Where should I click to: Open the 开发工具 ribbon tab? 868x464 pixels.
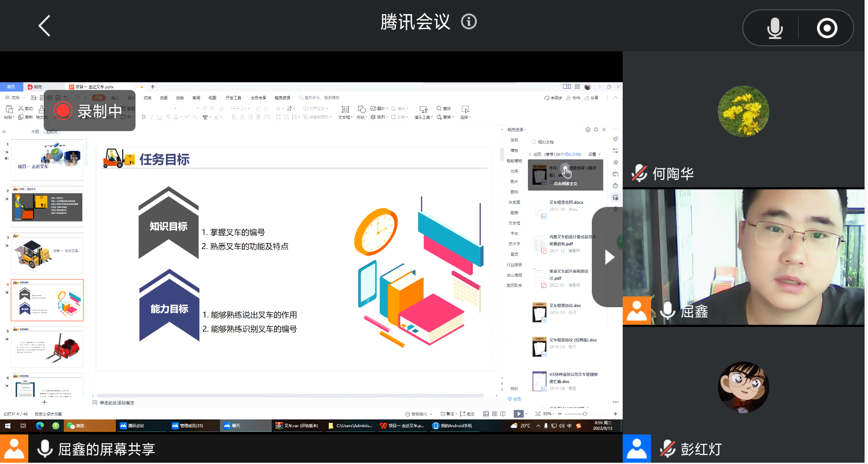click(233, 98)
